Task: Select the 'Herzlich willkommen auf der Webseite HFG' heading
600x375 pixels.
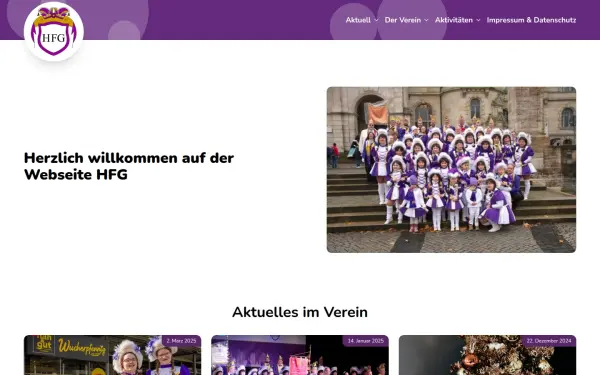Action: point(129,166)
